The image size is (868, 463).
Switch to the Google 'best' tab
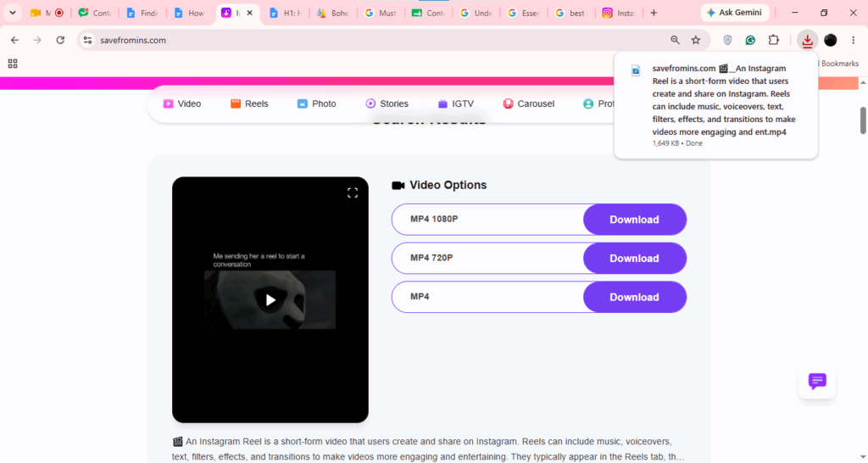click(571, 13)
